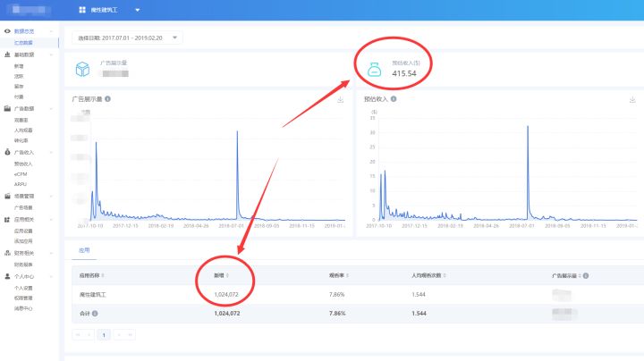Image resolution: width=644 pixels, height=361 pixels.
Task: Open 个人设置 in the sidebar
Action: [23, 289]
